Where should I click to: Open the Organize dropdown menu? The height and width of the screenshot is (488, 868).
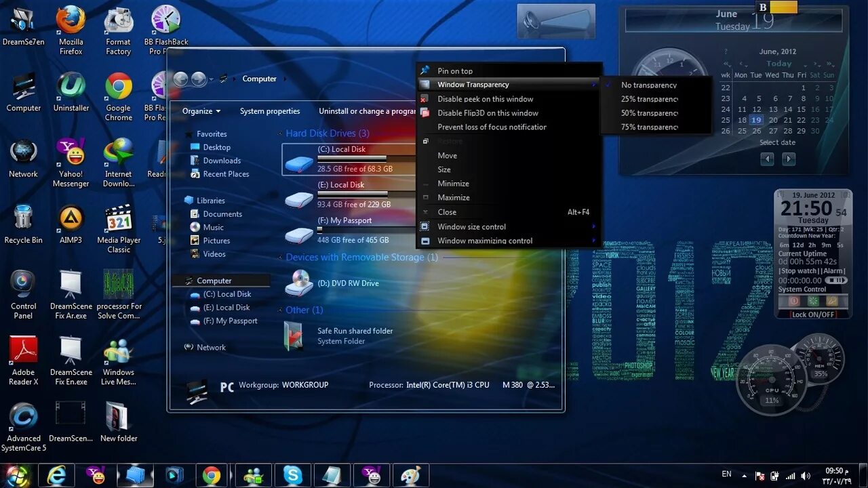click(201, 111)
